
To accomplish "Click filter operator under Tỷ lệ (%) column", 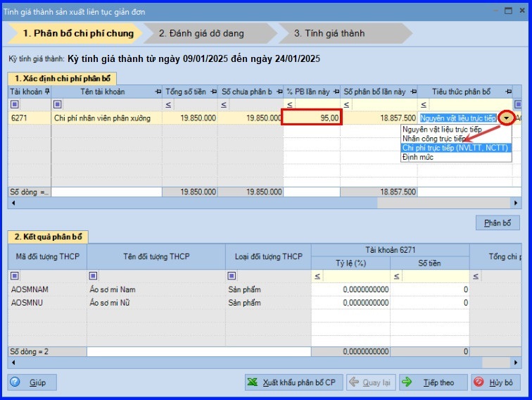I will (x=316, y=276).
